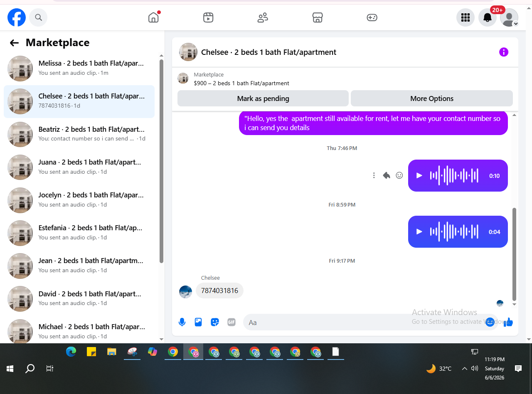Click the chat scrollbar down arrow

click(x=514, y=304)
